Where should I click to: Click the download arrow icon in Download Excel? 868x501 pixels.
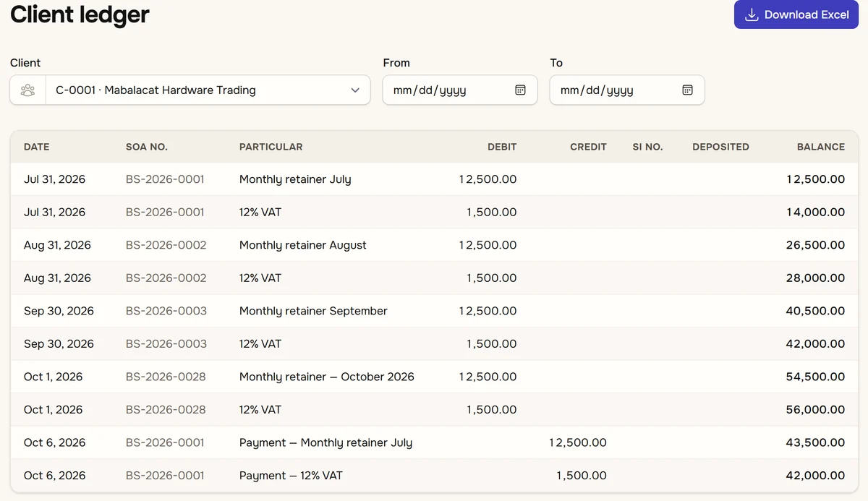click(752, 14)
